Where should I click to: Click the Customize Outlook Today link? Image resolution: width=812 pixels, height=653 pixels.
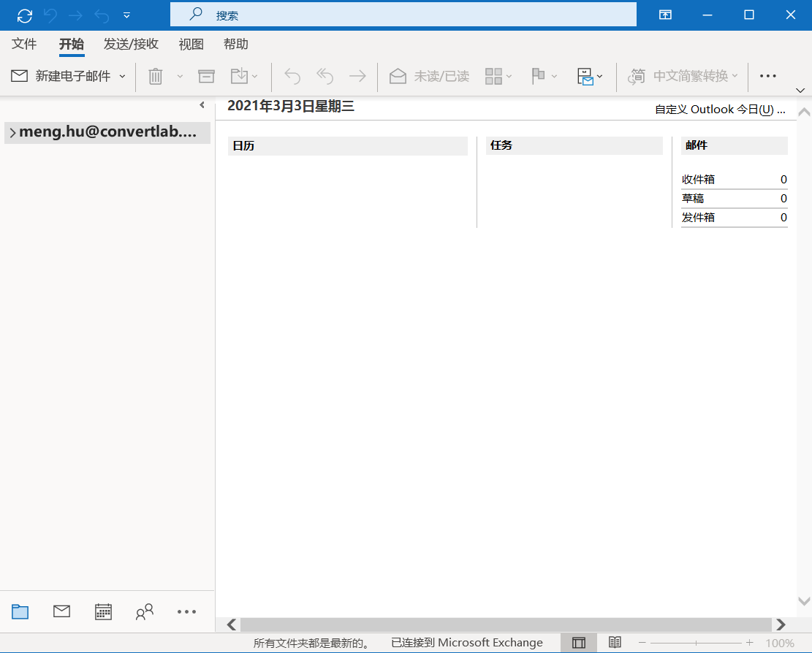click(720, 109)
